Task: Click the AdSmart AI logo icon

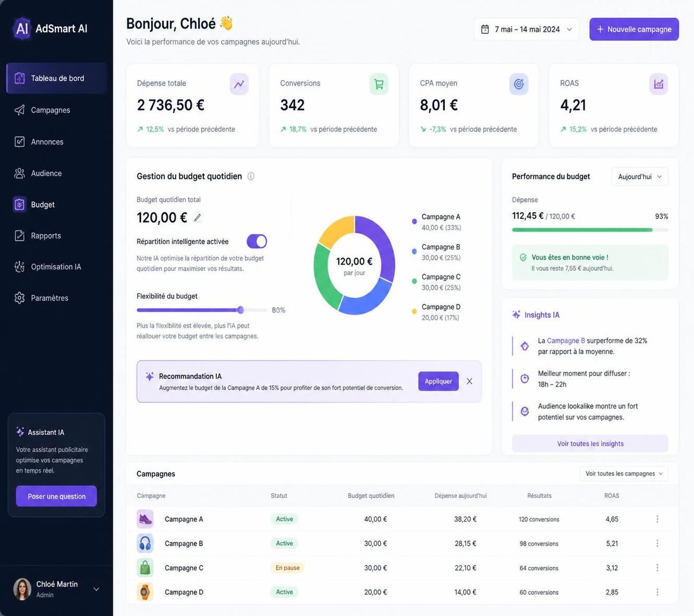Action: [x=22, y=29]
